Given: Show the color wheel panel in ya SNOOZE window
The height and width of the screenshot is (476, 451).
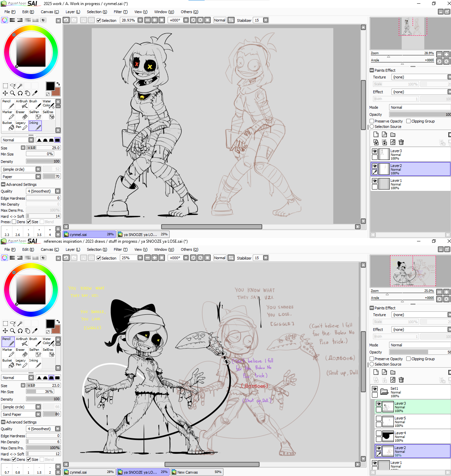Looking at the screenshot, I should tap(5, 258).
